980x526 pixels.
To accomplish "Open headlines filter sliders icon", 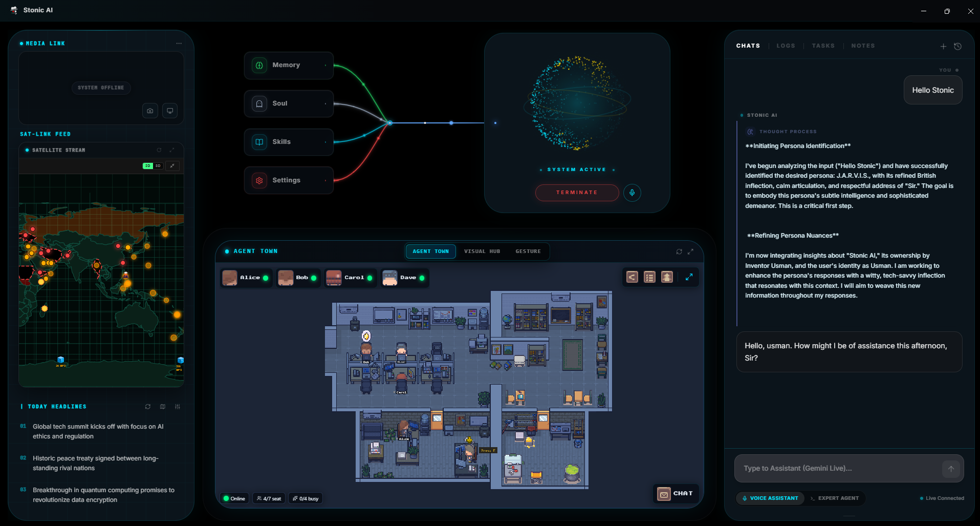I will pyautogui.click(x=178, y=407).
